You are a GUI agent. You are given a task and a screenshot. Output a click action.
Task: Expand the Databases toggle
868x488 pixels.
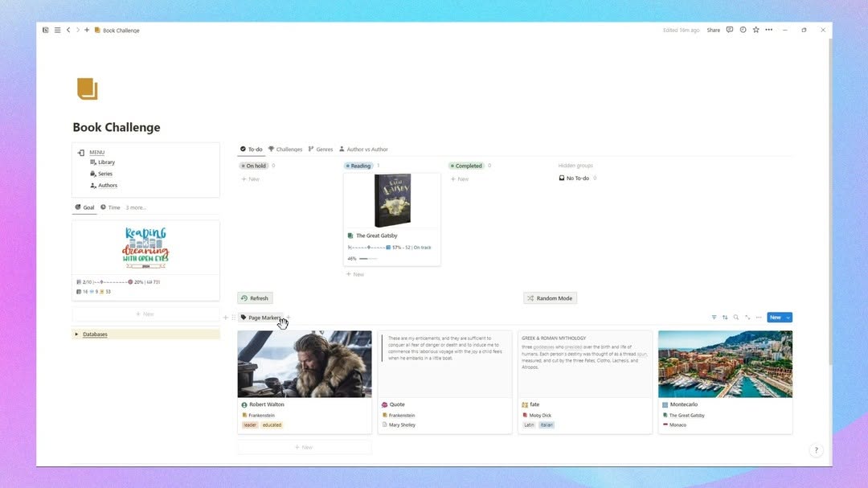click(76, 334)
